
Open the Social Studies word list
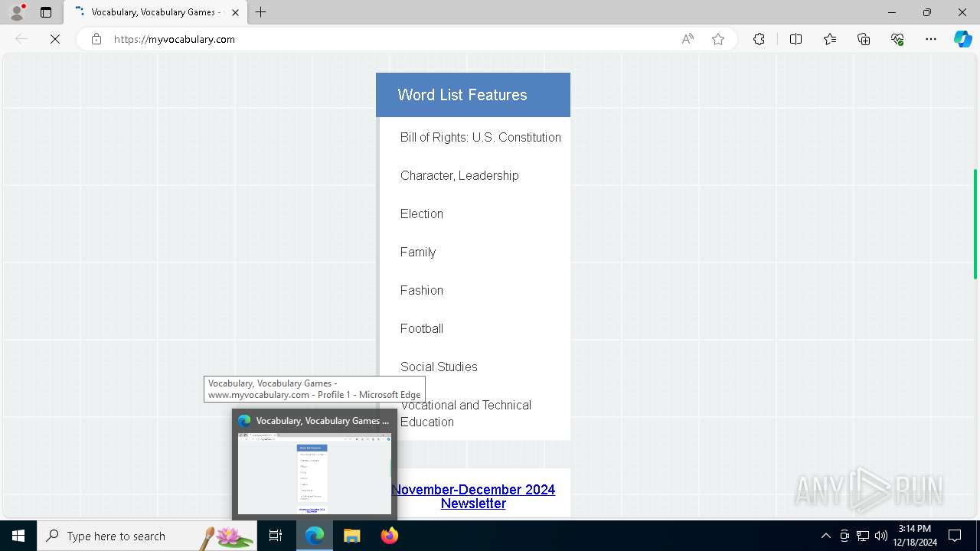coord(439,367)
